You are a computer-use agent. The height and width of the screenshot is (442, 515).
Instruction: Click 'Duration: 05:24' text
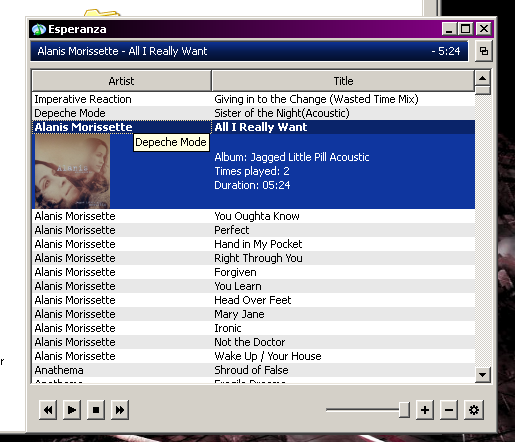pos(252,185)
